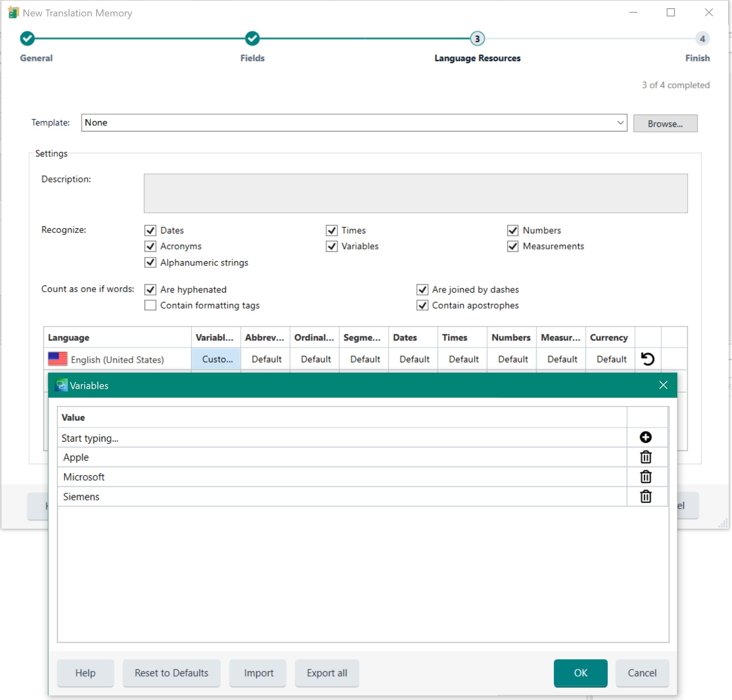Disable Are joined by dashes

click(422, 290)
